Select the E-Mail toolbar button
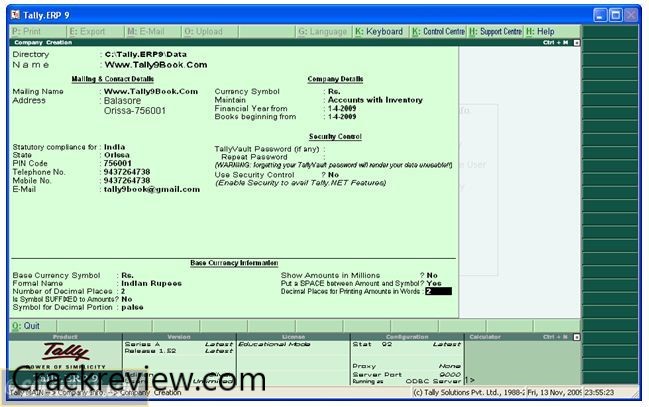This screenshot has height=407, width=649. tap(146, 32)
